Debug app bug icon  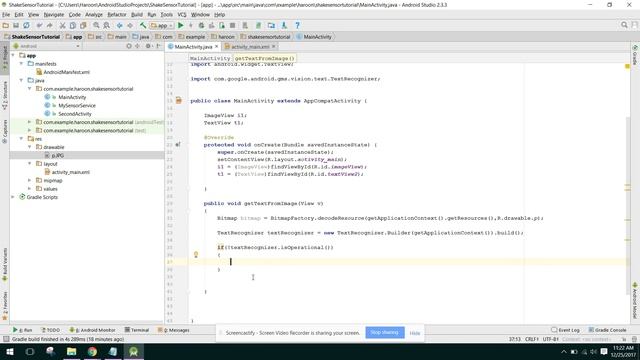[201, 25]
